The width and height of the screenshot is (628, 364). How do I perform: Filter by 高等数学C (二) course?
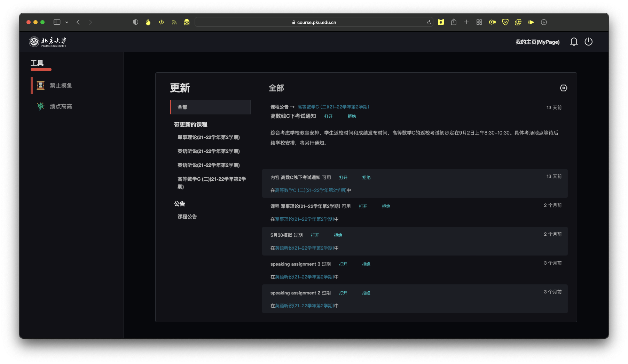212,183
